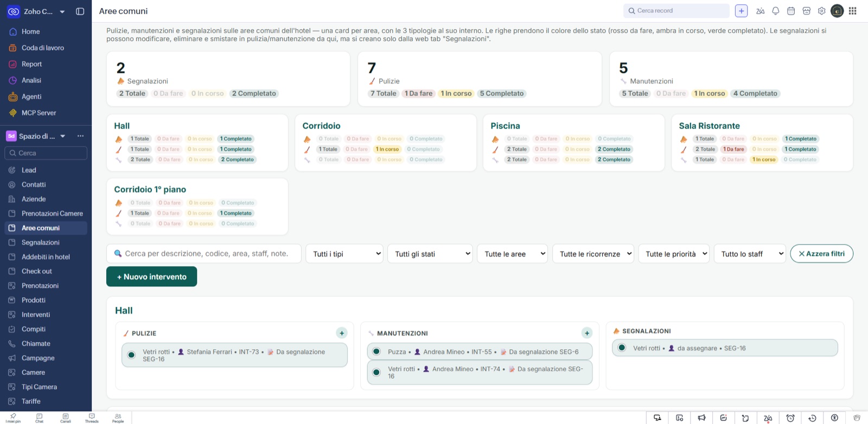The image size is (868, 424).
Task: Open Coda di lavoro in sidebar
Action: pyautogui.click(x=43, y=48)
